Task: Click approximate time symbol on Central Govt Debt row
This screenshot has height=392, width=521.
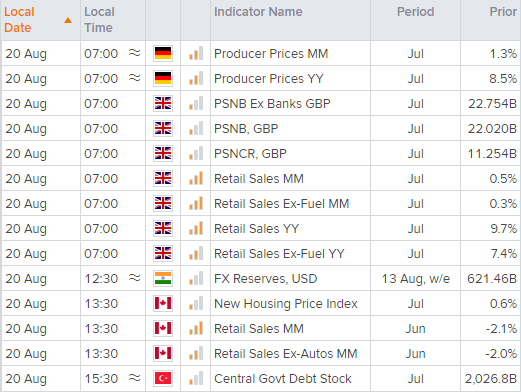Action: click(135, 377)
